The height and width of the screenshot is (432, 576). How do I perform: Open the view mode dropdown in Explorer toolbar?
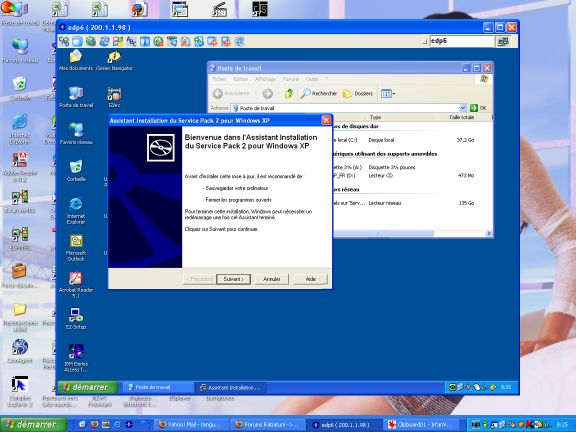[388, 94]
